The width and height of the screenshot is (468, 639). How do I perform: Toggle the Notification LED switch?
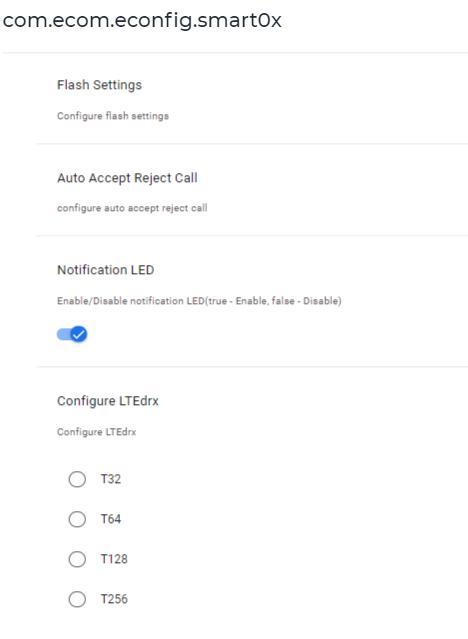[72, 335]
